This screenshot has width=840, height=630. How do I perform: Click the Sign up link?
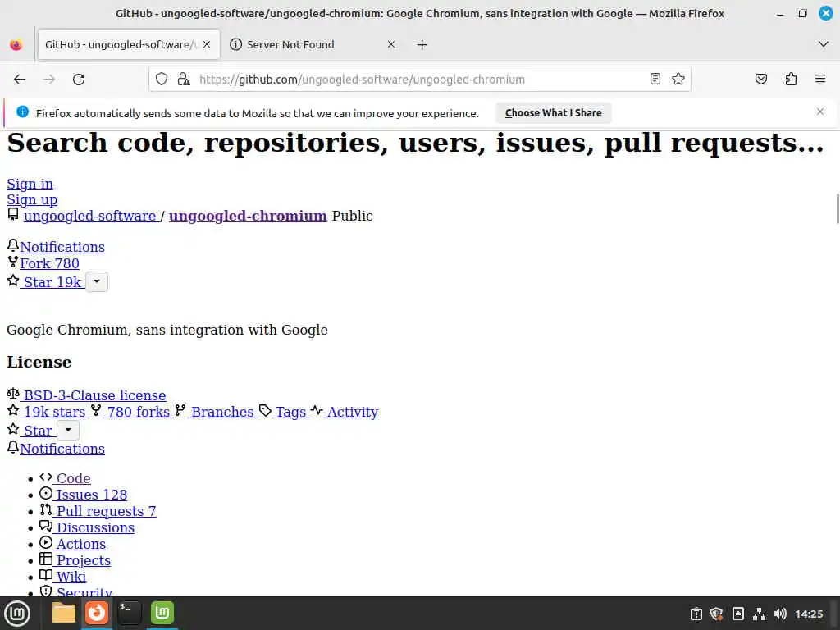[x=32, y=199]
